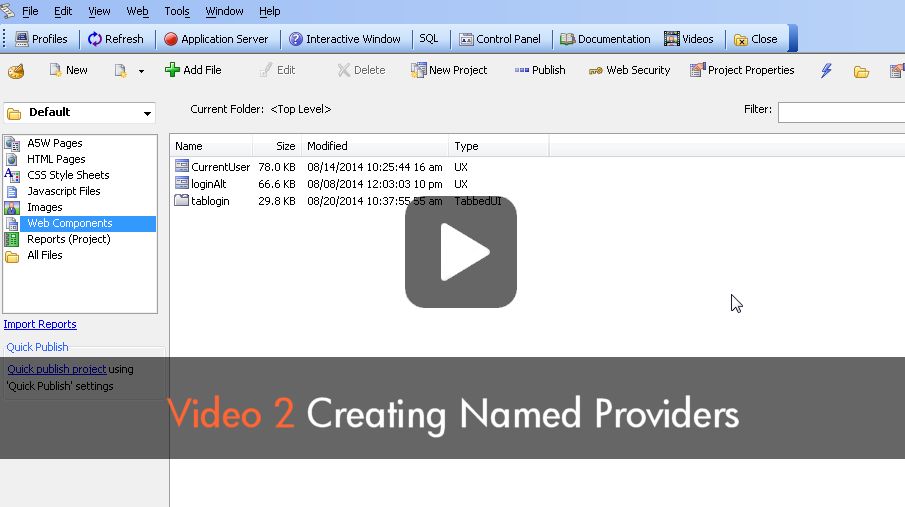The image size is (905, 507).
Task: Open the Default project dropdown
Action: pos(80,113)
